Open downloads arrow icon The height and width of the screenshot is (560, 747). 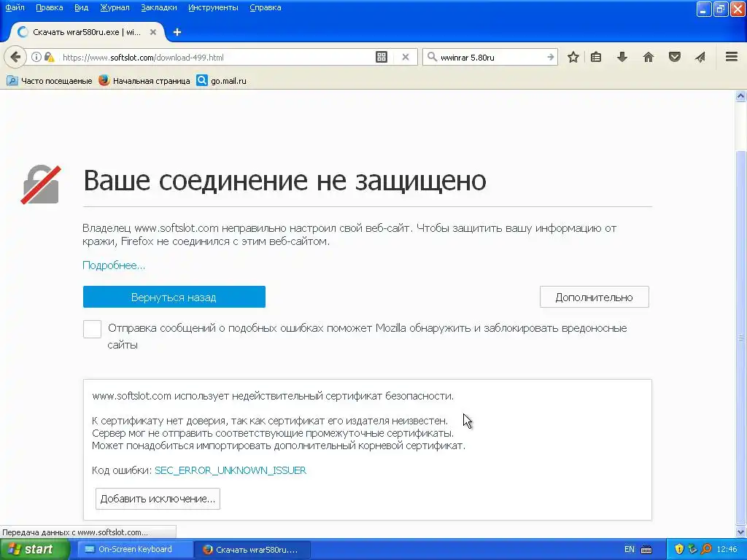[622, 57]
